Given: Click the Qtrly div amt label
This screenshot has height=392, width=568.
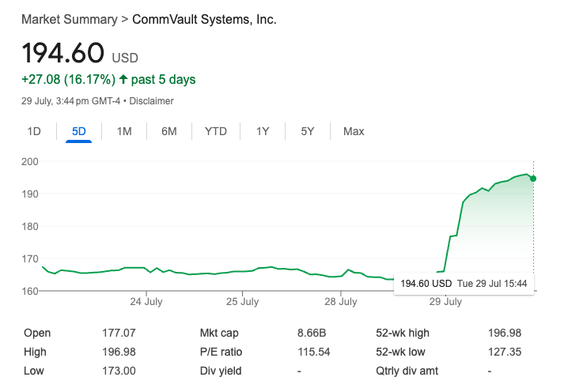Looking at the screenshot, I should (x=407, y=371).
